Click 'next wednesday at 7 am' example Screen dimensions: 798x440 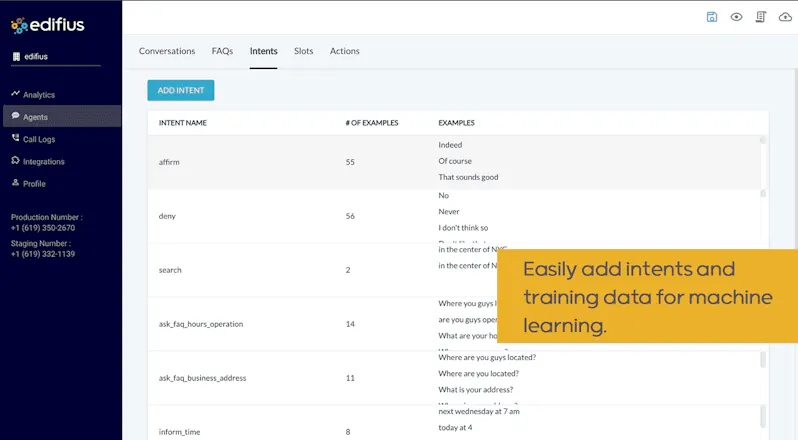pyautogui.click(x=479, y=412)
